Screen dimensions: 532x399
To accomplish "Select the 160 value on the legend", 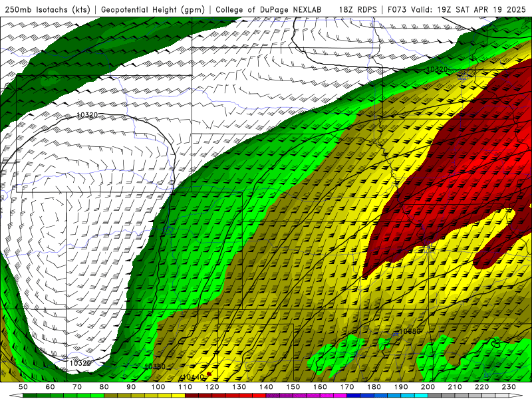I will [321, 387].
